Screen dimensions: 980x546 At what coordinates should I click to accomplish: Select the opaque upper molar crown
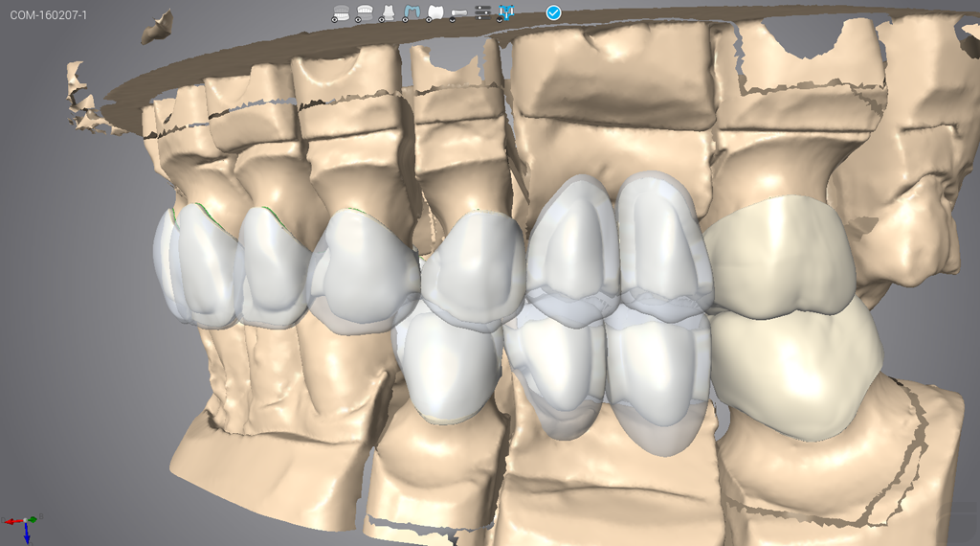[x=781, y=257]
